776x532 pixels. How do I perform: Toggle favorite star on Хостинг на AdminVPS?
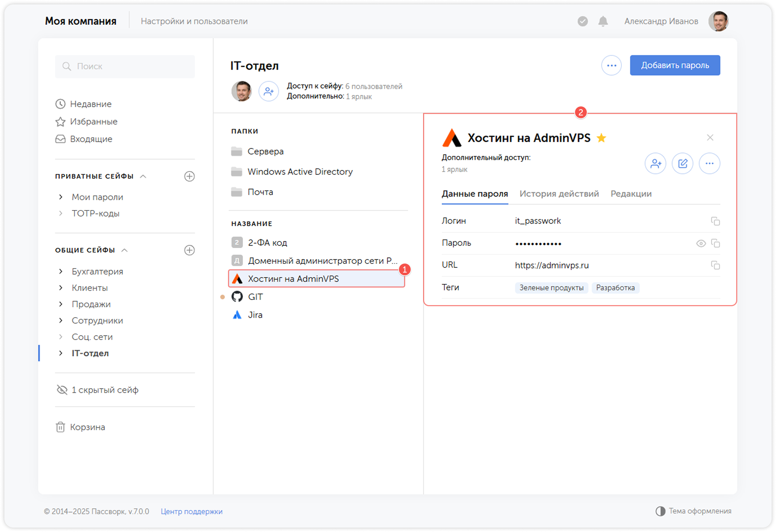pyautogui.click(x=601, y=138)
